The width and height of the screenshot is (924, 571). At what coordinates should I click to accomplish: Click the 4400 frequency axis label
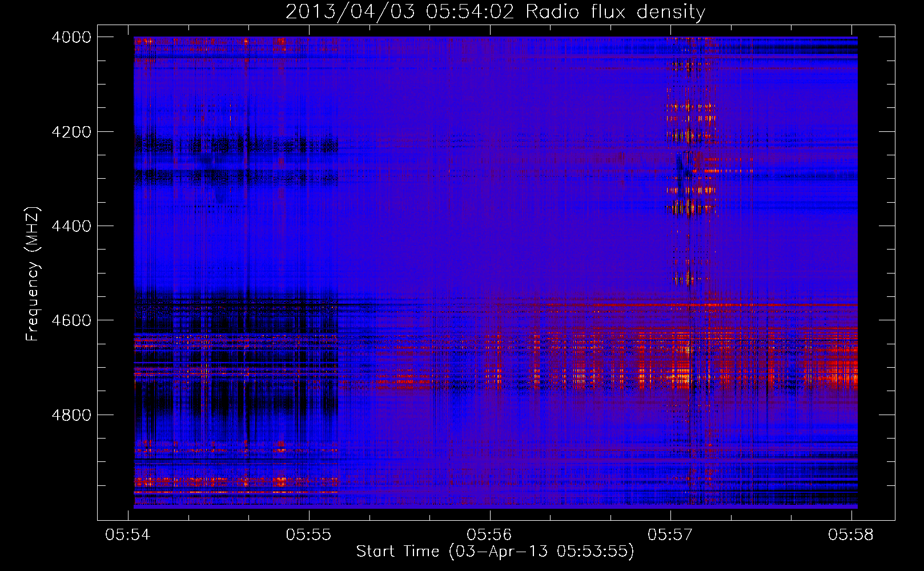(71, 226)
